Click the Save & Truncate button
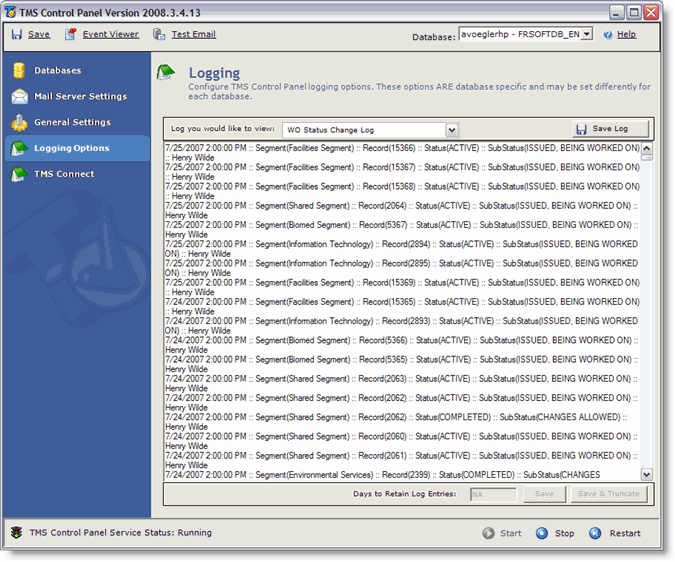Screen dimensions: 675x562 [609, 494]
